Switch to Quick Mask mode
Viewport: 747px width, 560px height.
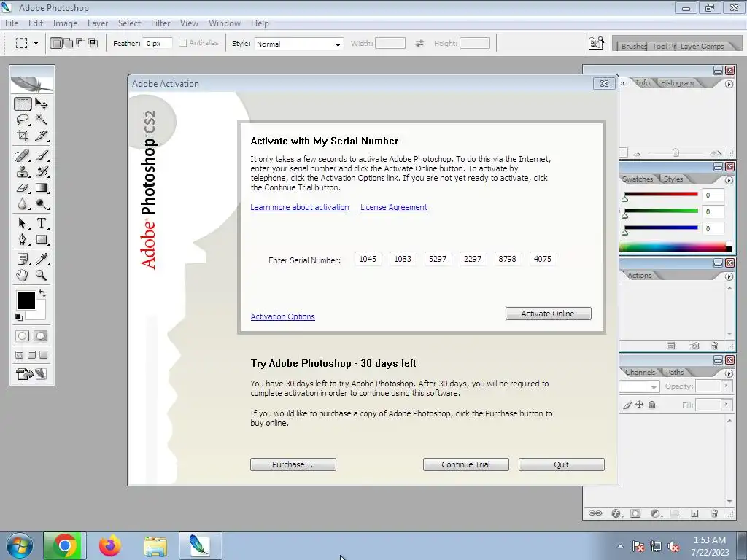pyautogui.click(x=41, y=335)
